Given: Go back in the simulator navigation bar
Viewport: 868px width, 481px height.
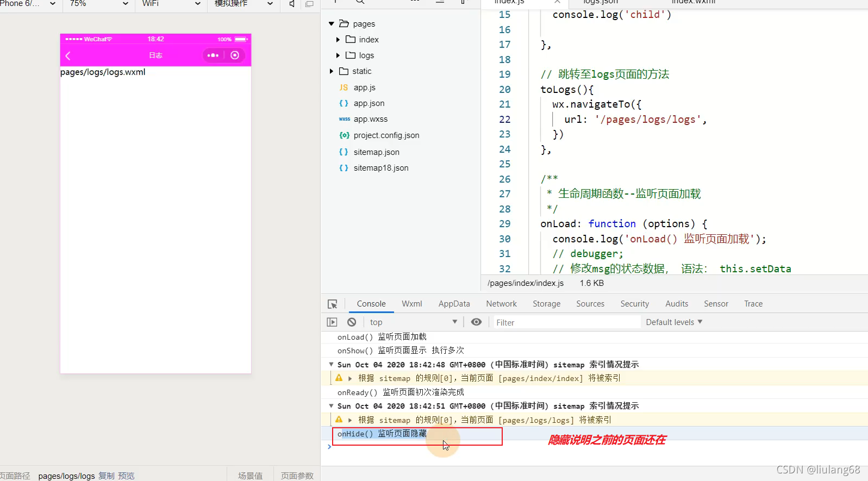Looking at the screenshot, I should tap(68, 56).
